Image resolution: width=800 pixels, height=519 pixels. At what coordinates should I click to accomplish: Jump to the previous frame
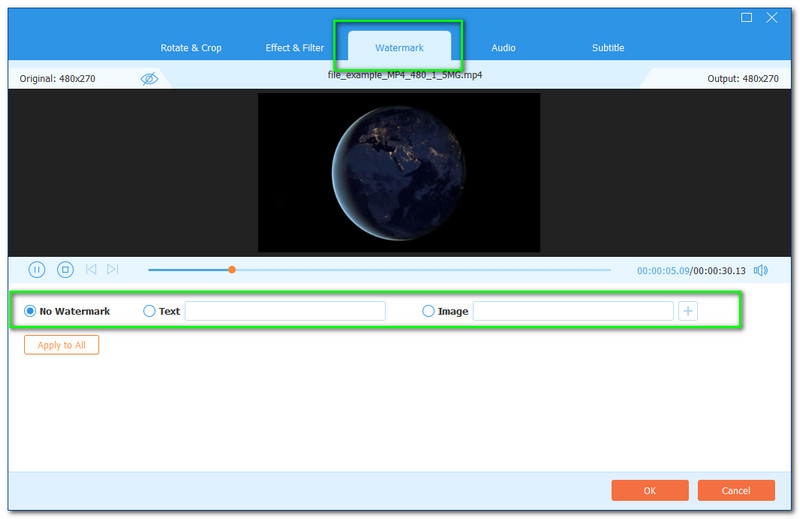[91, 269]
